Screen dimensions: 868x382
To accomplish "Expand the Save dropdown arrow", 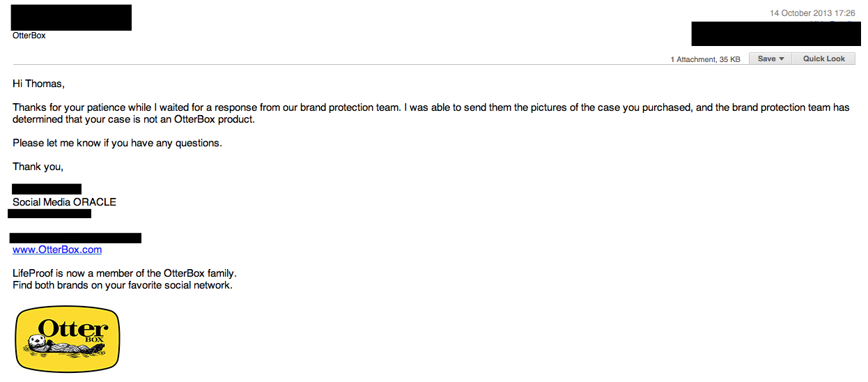I will point(782,59).
